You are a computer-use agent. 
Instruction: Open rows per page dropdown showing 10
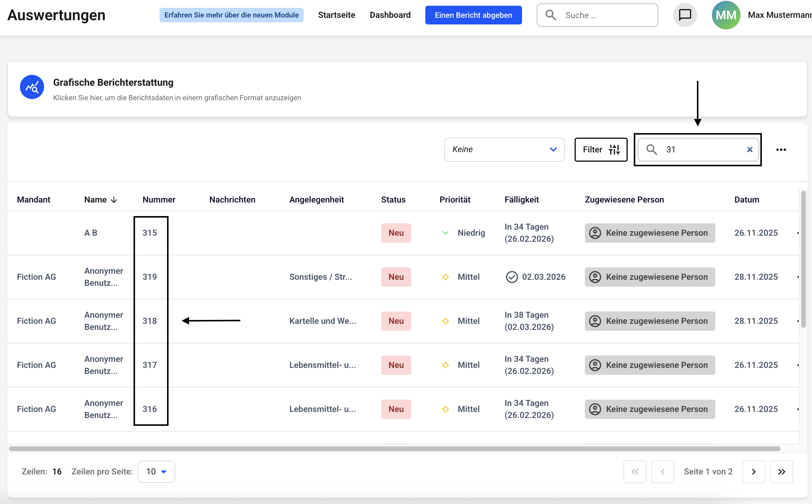156,472
